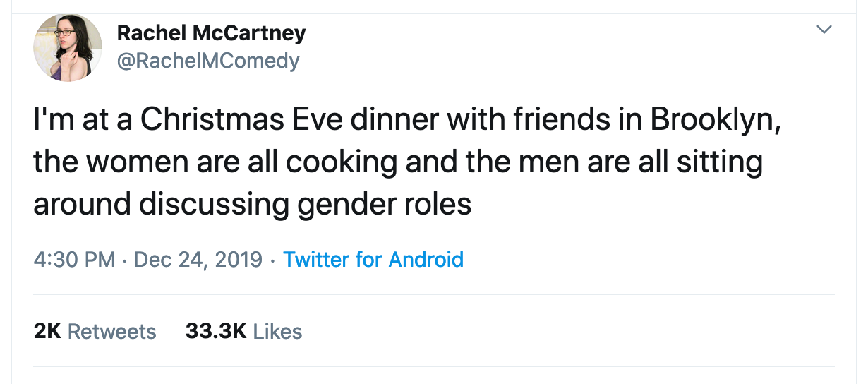Viewport: 868px width, 384px height.
Task: Click the Dec 24, 2019 date
Action: click(198, 260)
